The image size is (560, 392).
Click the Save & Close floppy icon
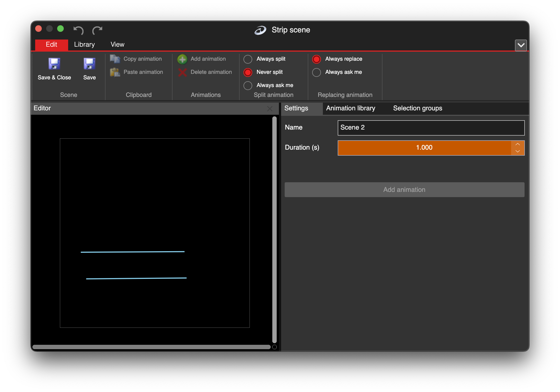click(54, 64)
